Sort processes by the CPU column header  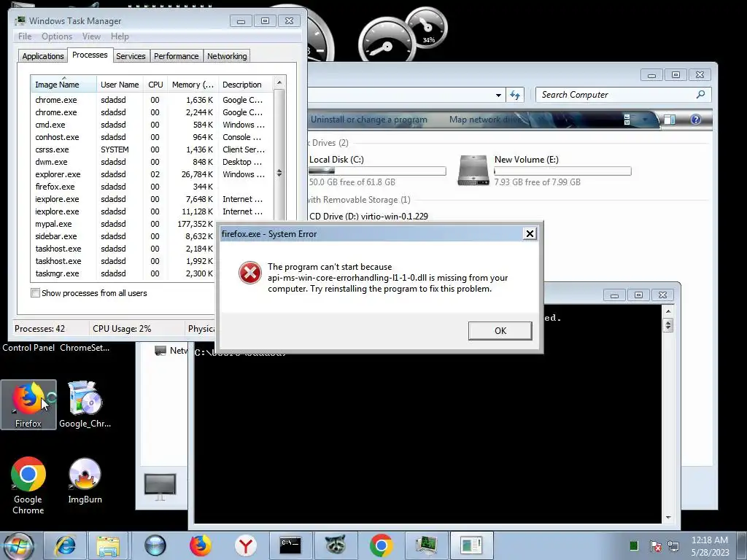[155, 85]
